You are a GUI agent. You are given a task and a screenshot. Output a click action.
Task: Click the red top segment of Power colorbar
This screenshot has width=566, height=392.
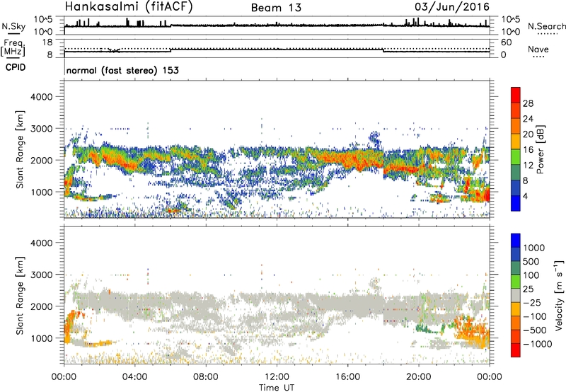point(516,95)
